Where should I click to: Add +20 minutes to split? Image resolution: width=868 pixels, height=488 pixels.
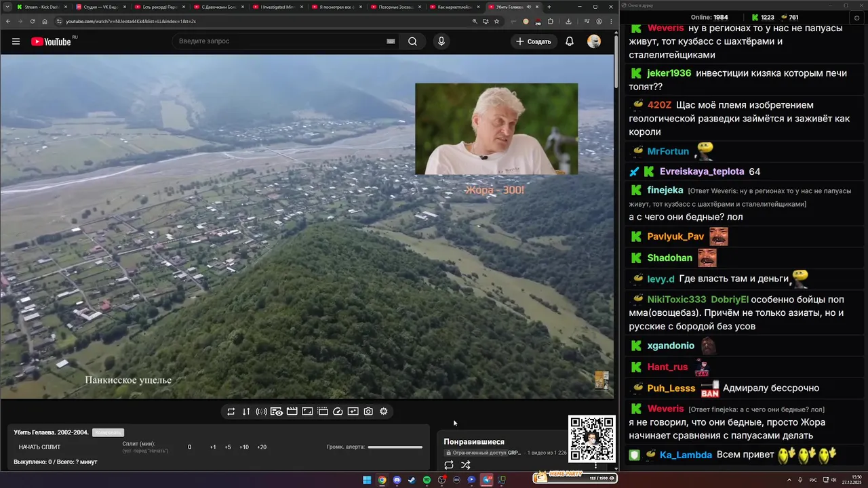click(x=262, y=447)
